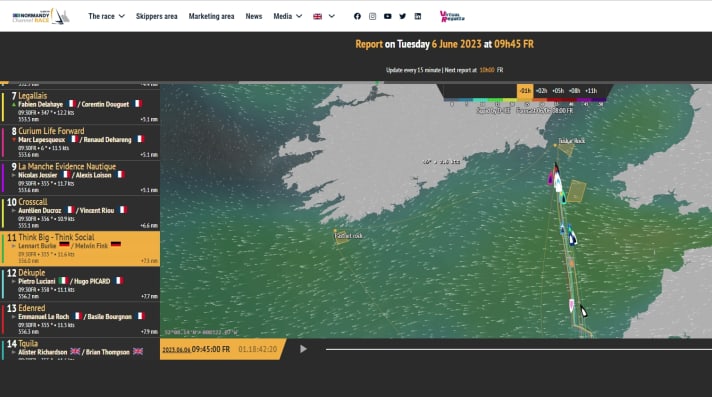
Task: Select the Tquila ranking row
Action: 80,349
